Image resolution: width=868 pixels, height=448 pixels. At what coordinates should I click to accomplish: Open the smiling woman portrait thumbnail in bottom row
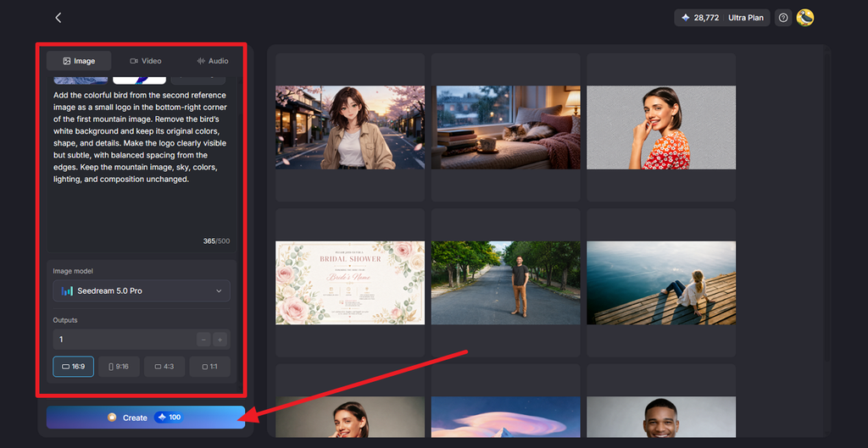pyautogui.click(x=350, y=417)
